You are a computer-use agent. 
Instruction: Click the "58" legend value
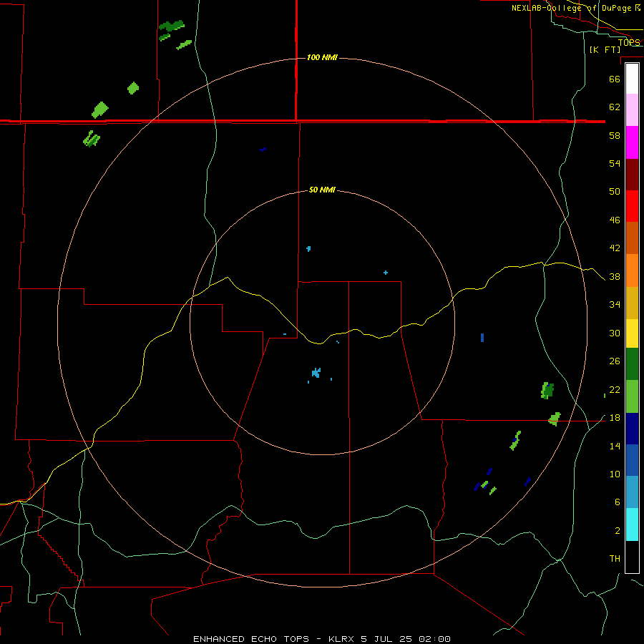pos(615,135)
